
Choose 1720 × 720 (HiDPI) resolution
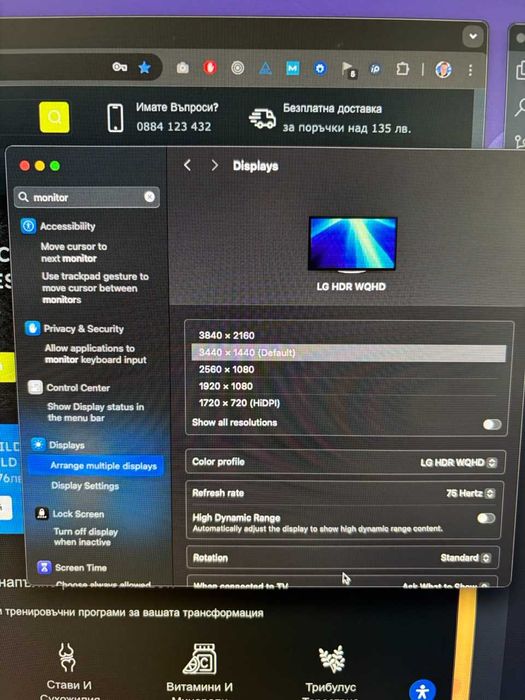[349, 403]
